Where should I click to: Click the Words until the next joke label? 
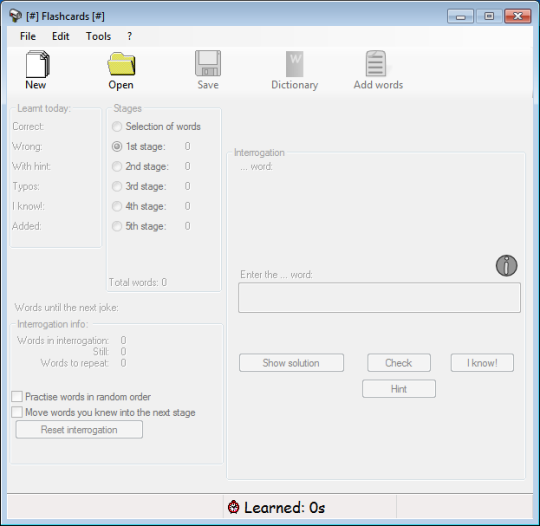[x=66, y=307]
